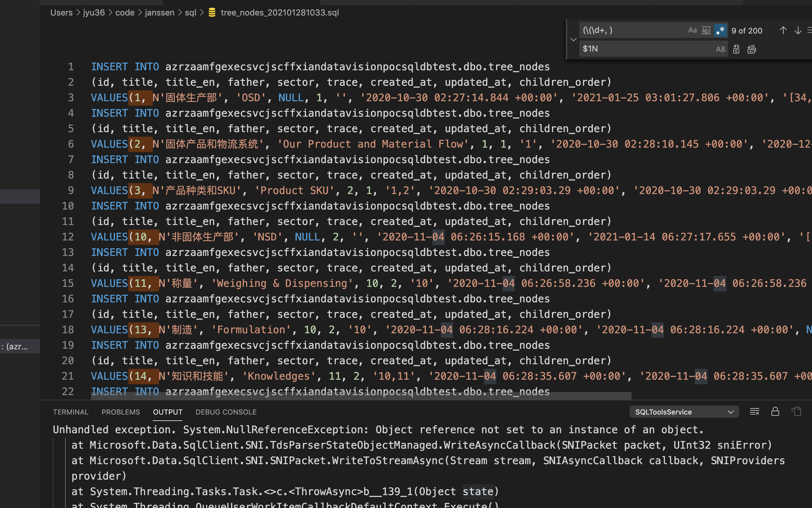Click the lock output panel icon
This screenshot has width=812, height=508.
coord(775,412)
